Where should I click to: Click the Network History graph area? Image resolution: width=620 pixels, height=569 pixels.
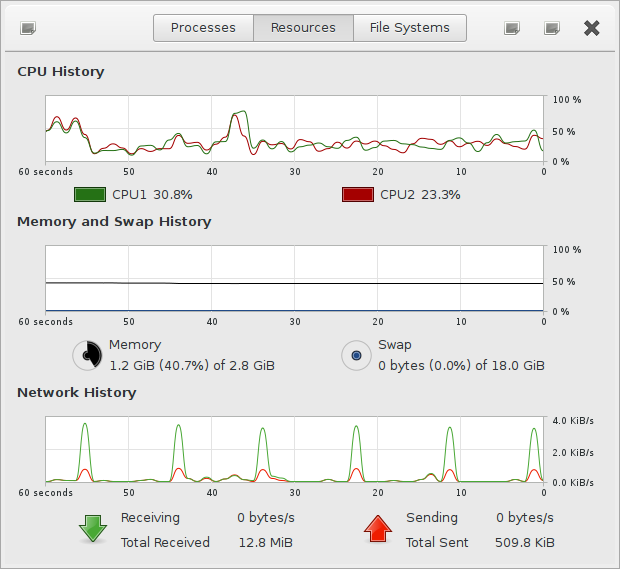tap(294, 449)
